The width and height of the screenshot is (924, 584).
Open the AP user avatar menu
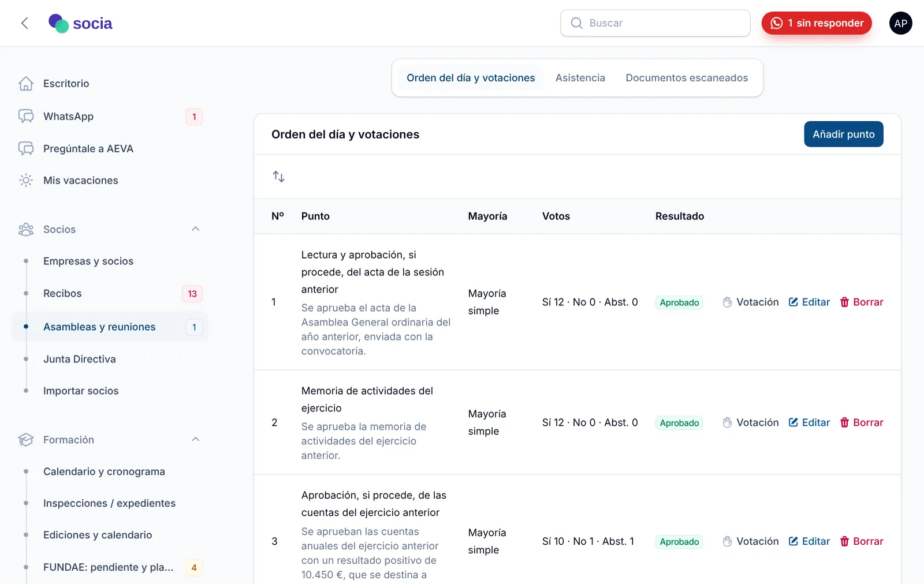900,23
